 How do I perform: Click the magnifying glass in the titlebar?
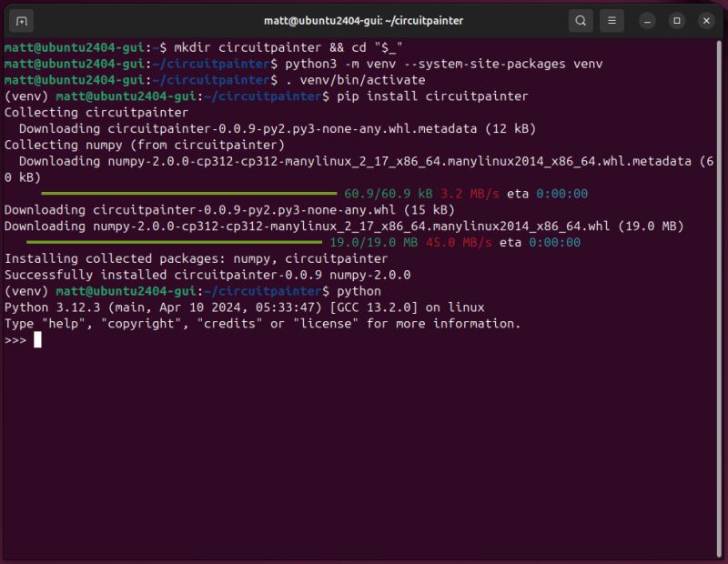click(582, 20)
